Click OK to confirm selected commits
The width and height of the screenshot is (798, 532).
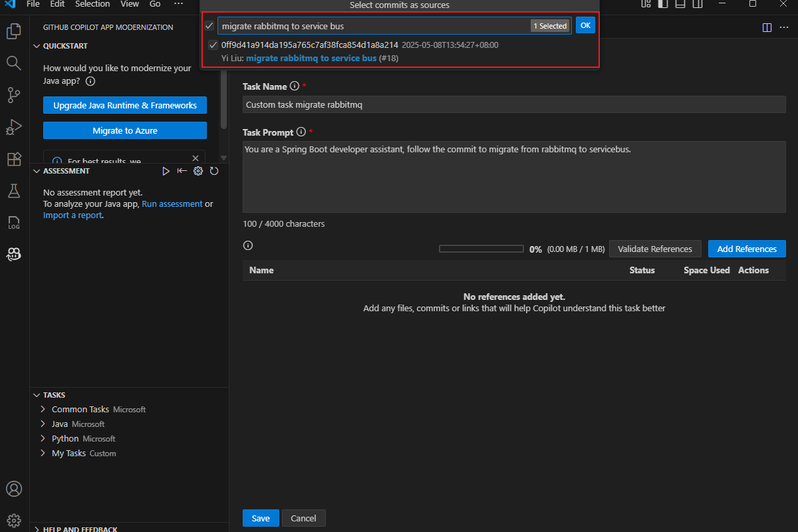coord(585,25)
